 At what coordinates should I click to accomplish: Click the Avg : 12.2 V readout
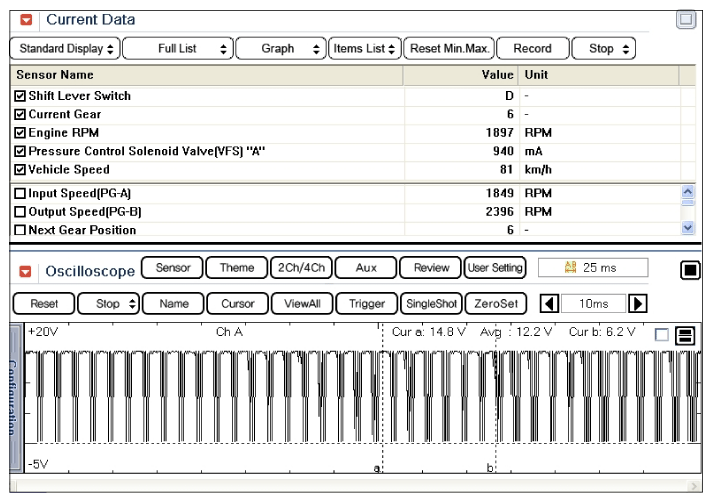point(516,332)
